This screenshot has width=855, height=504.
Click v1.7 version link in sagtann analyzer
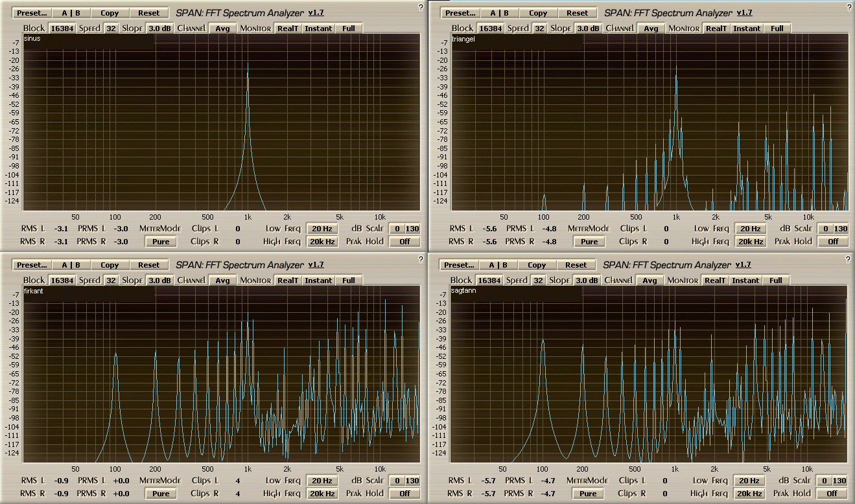coord(743,265)
